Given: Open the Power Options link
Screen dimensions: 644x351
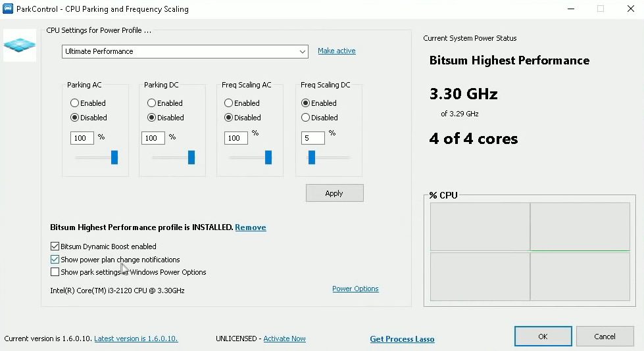Looking at the screenshot, I should click(355, 289).
